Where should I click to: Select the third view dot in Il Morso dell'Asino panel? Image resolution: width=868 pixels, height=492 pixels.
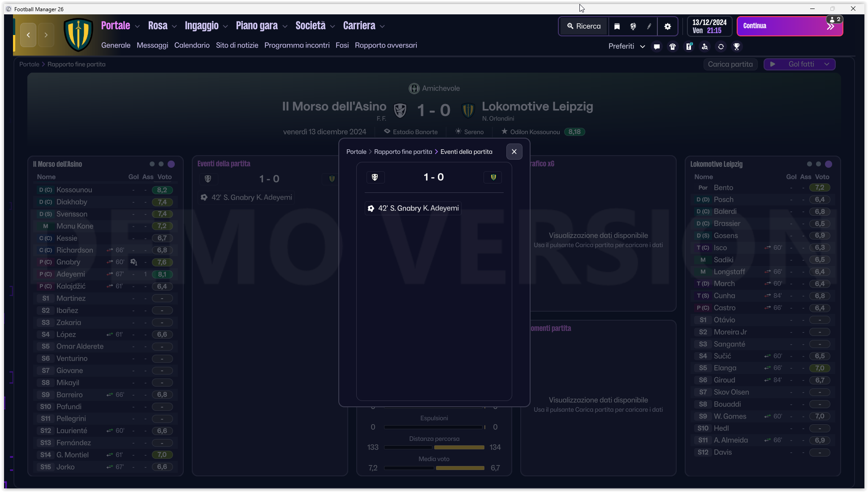click(x=171, y=164)
